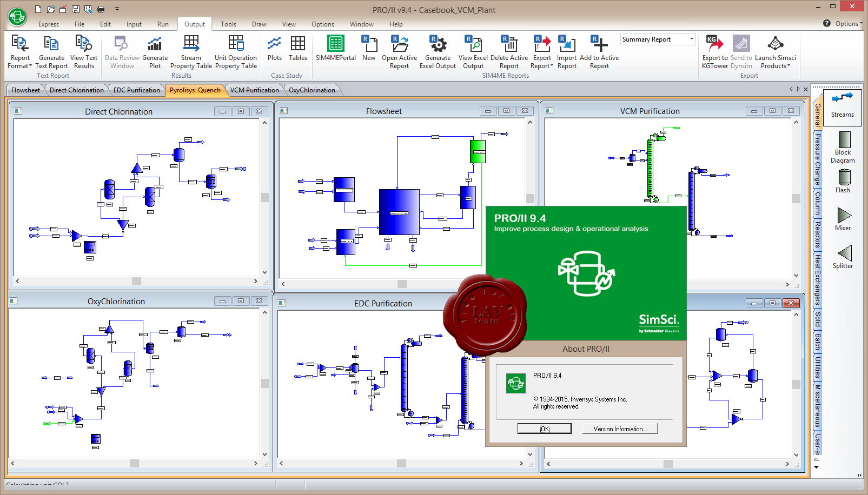Select Block Diagram in palette

[843, 148]
